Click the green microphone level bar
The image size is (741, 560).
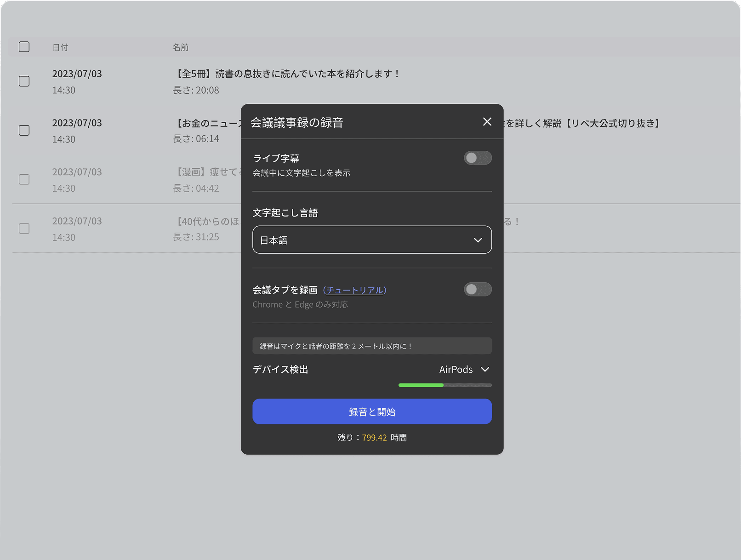(x=421, y=385)
